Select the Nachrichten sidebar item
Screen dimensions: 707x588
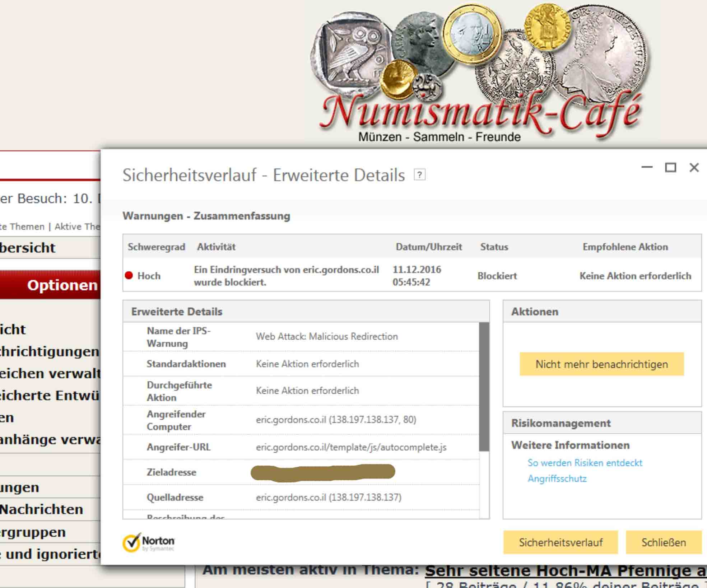(x=41, y=509)
